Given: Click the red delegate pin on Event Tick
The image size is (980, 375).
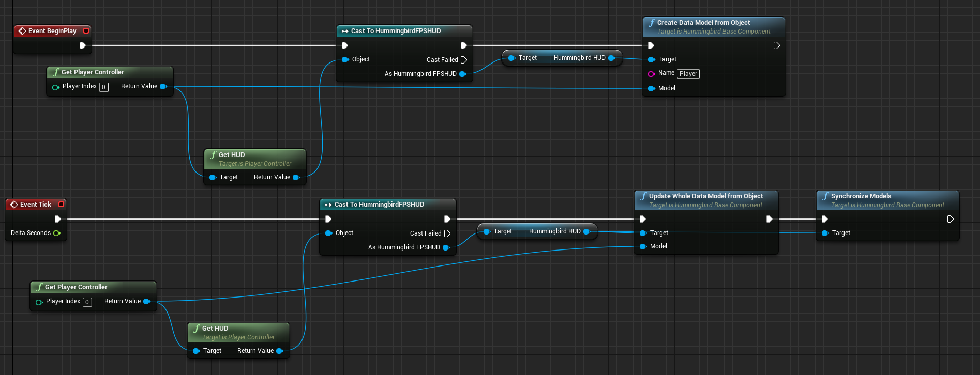Looking at the screenshot, I should point(61,205).
